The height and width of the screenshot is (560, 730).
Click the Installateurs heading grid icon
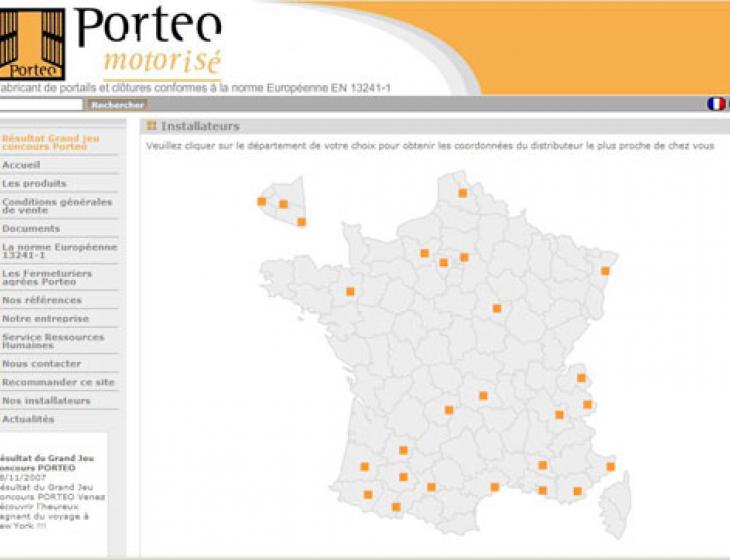151,126
